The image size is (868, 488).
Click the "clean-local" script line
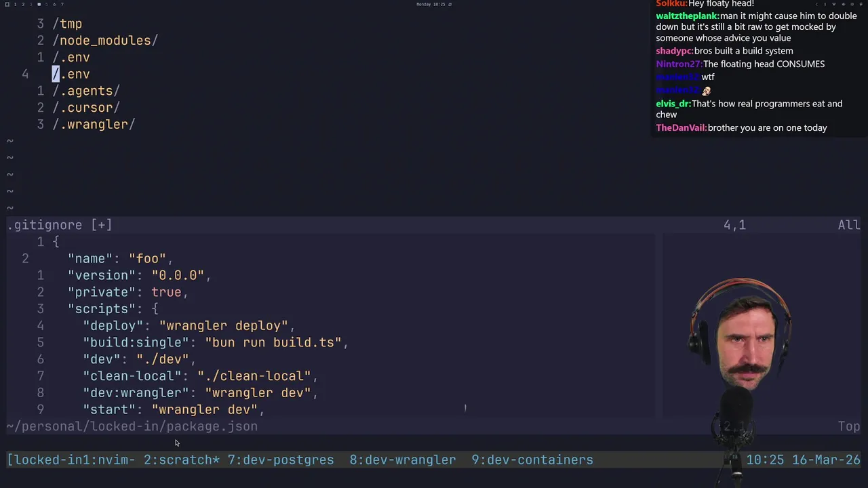200,376
